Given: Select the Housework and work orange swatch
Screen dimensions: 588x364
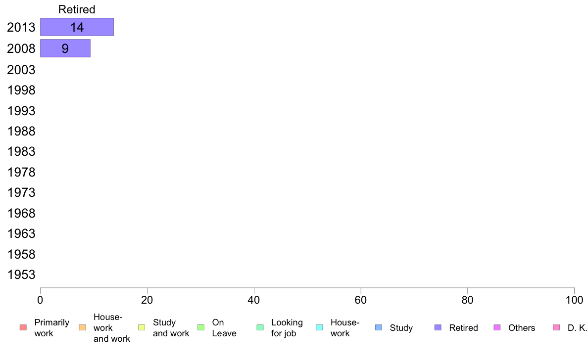Looking at the screenshot, I should click(x=82, y=327).
